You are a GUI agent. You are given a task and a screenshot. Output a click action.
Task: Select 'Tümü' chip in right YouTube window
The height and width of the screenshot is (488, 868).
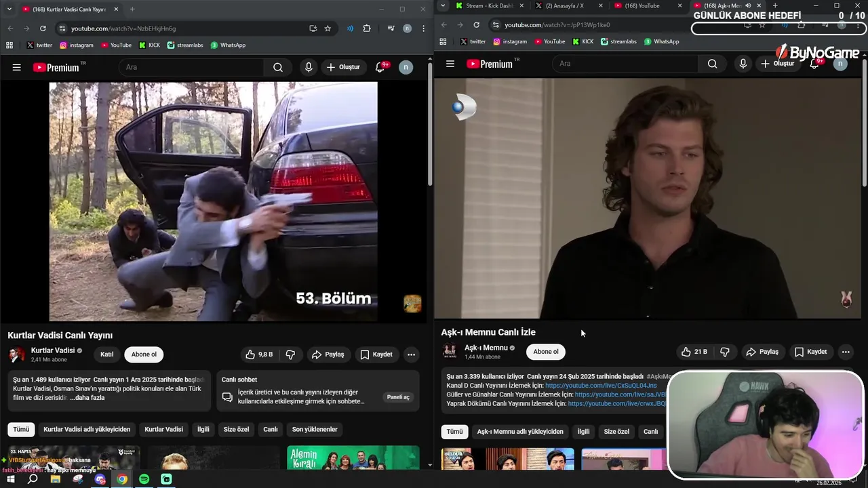click(x=454, y=432)
